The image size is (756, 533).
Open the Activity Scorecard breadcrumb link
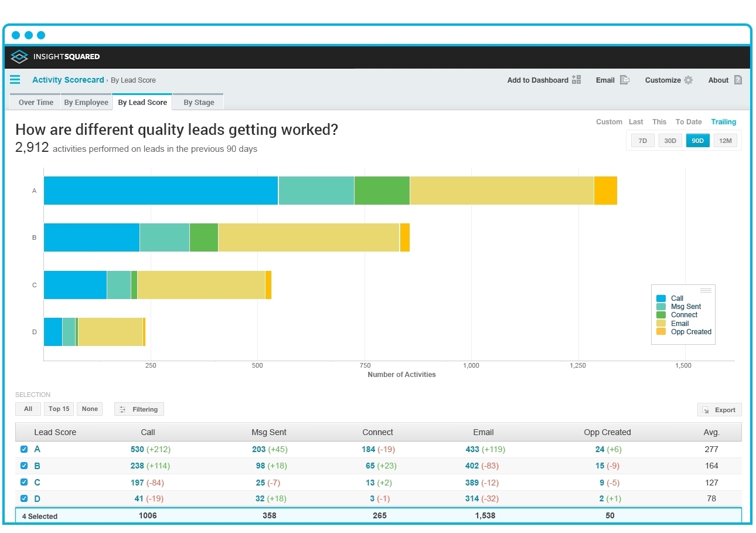point(68,80)
